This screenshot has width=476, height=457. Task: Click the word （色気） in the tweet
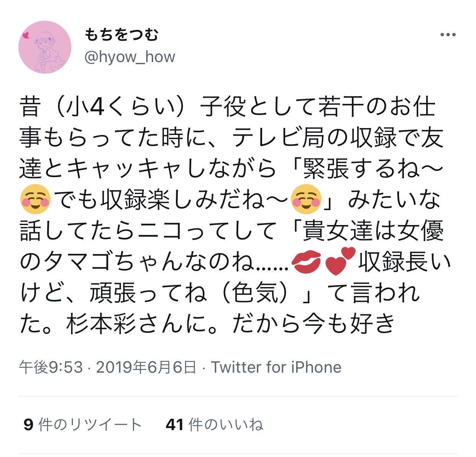[x=254, y=293]
